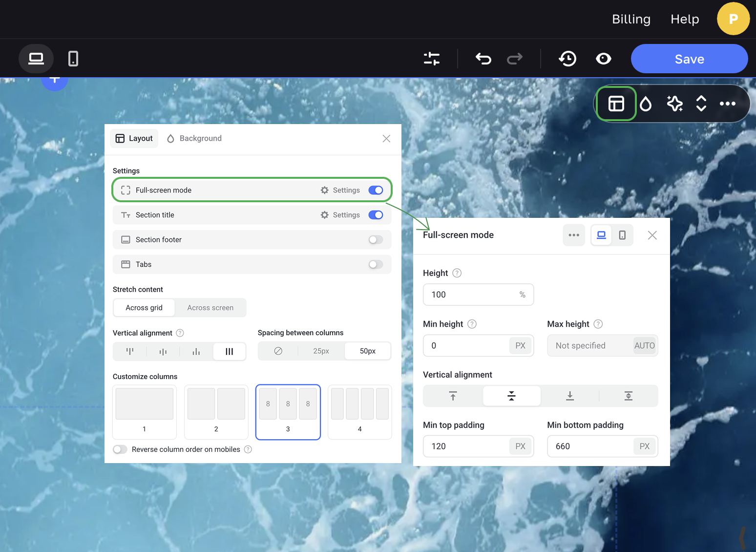Viewport: 756px width, 552px height.
Task: Open the Billing menu item
Action: tap(631, 19)
